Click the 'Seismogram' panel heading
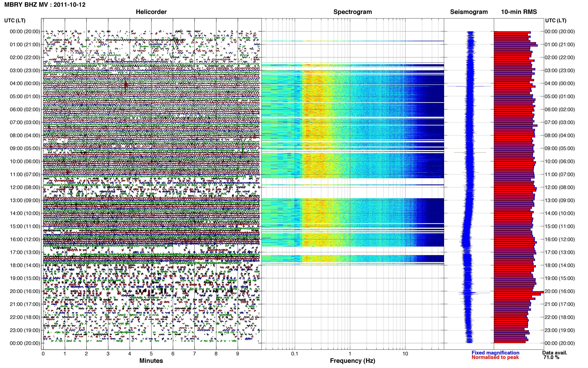The height and width of the screenshot is (368, 588). click(469, 12)
